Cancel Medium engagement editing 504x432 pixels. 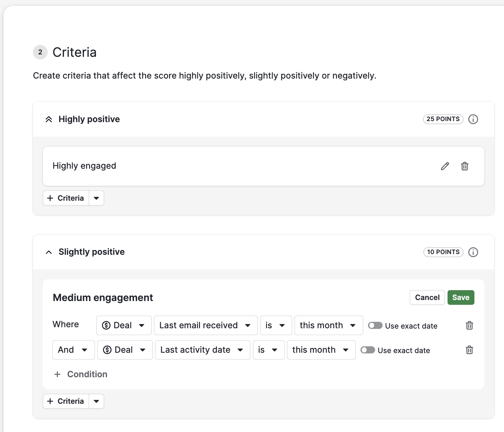(427, 298)
